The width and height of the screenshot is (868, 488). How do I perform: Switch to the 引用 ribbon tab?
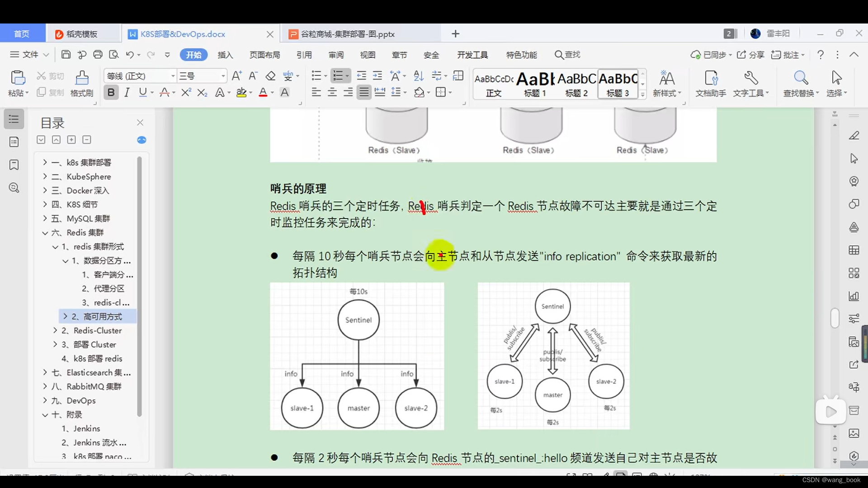point(304,55)
